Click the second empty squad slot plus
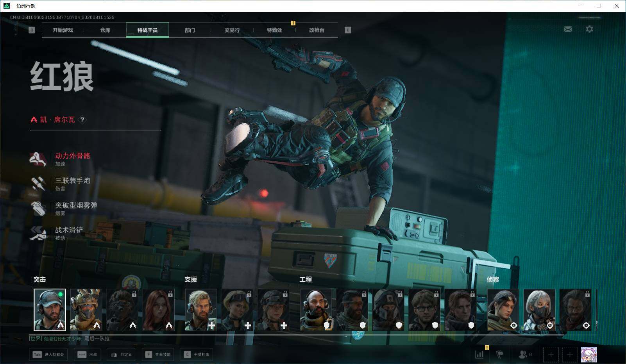626x364 pixels. tap(569, 355)
